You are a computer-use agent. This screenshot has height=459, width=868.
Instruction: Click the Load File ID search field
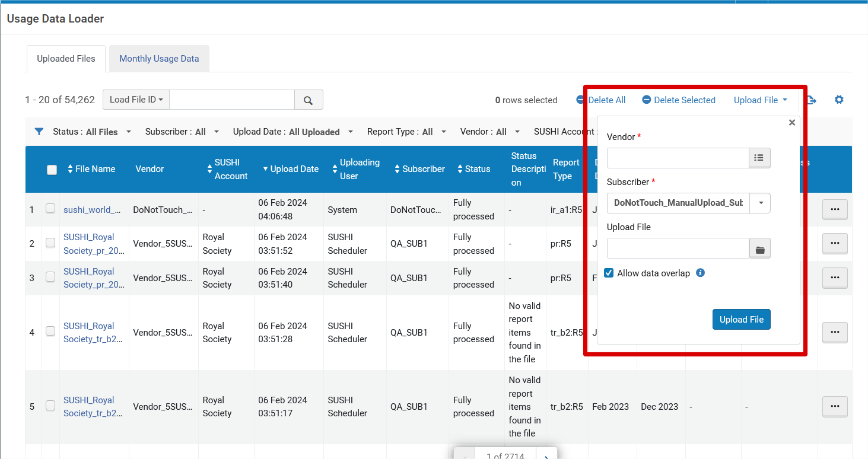pyautogui.click(x=232, y=100)
